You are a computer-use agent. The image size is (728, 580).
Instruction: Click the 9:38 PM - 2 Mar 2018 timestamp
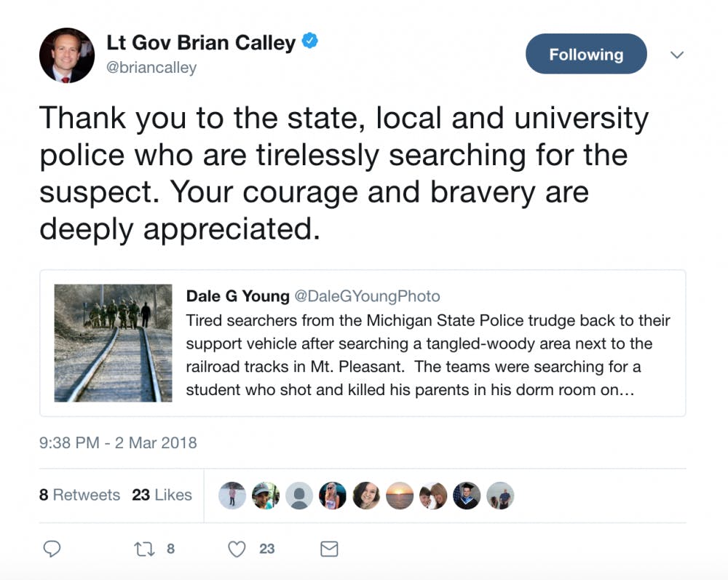(x=118, y=442)
